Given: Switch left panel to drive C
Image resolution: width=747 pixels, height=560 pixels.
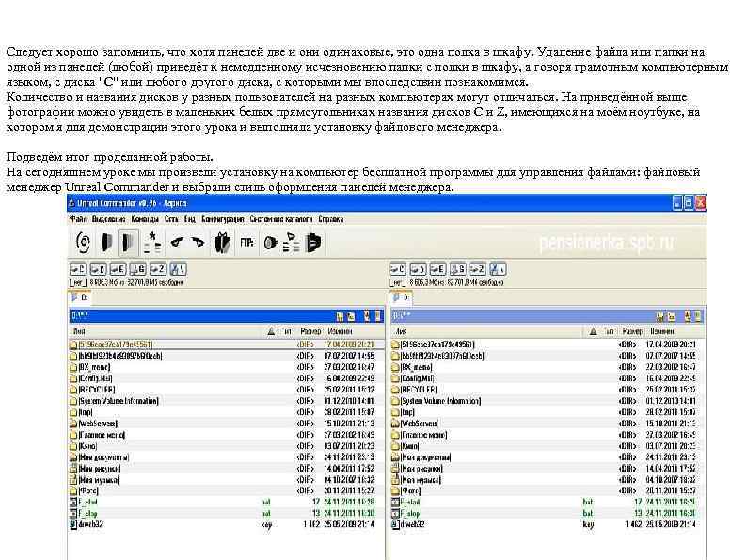Looking at the screenshot, I should pyautogui.click(x=78, y=269).
